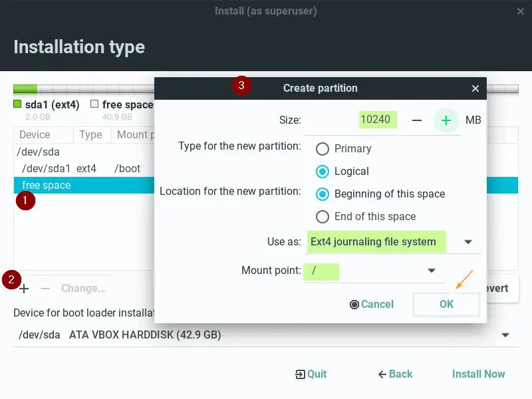Click the sda1 (ext4) legend label
Viewport: 532px width, 399px height.
coord(52,105)
